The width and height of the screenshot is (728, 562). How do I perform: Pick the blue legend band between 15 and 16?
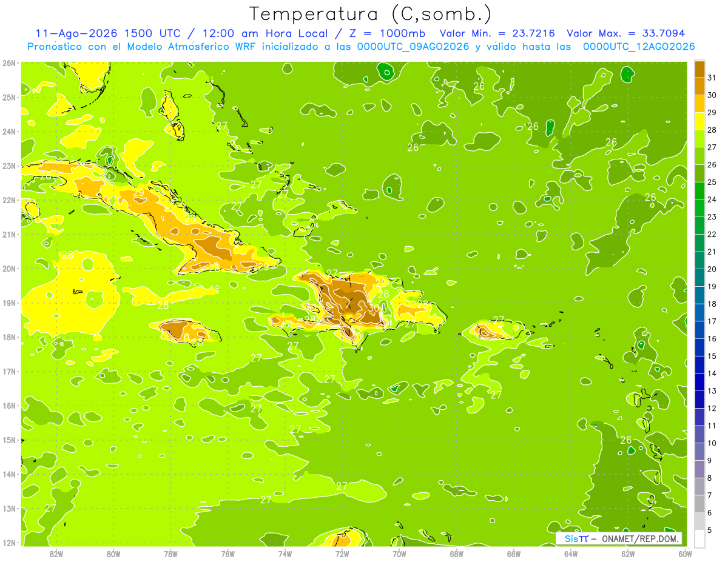(699, 347)
